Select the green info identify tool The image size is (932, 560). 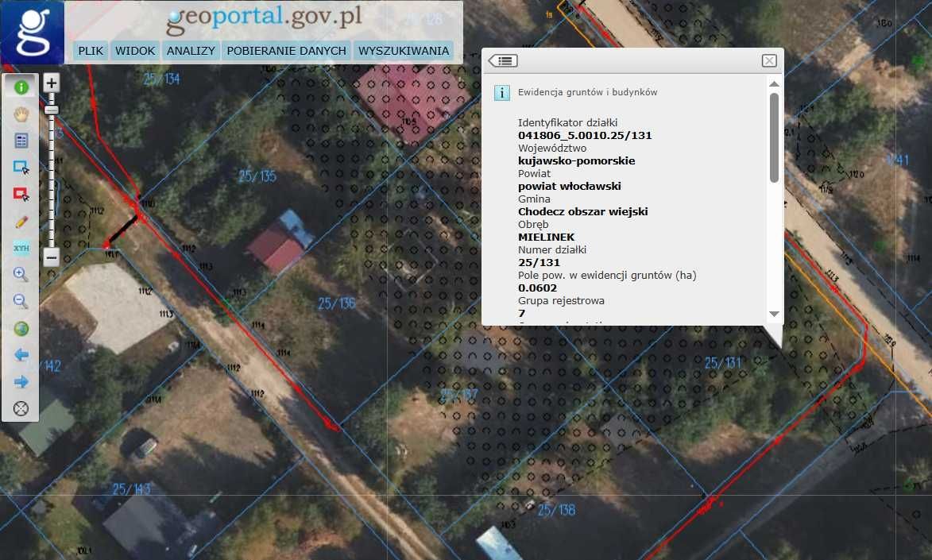click(x=21, y=87)
